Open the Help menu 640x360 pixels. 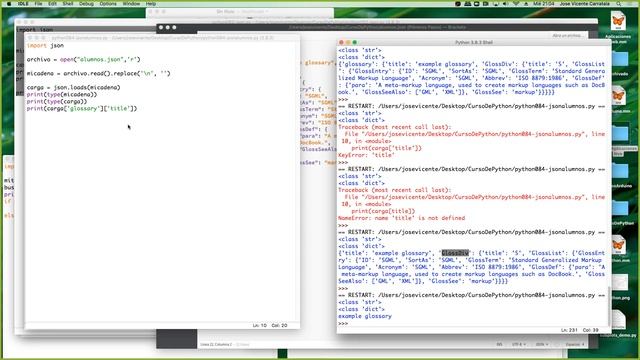pyautogui.click(x=151, y=4)
